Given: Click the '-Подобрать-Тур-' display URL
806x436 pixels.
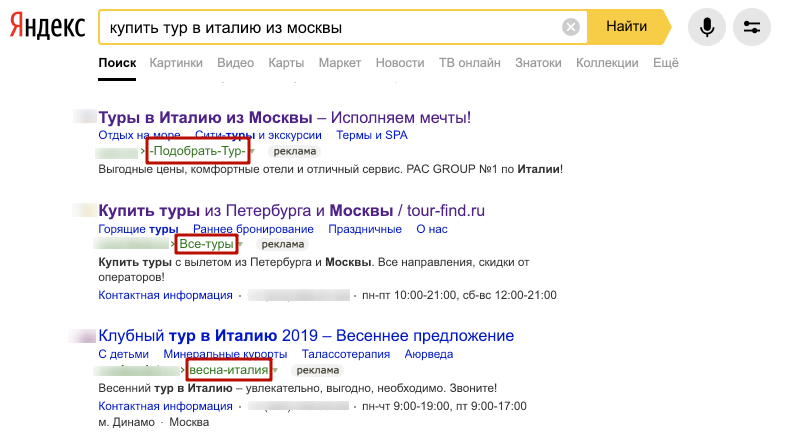Looking at the screenshot, I should tap(197, 151).
